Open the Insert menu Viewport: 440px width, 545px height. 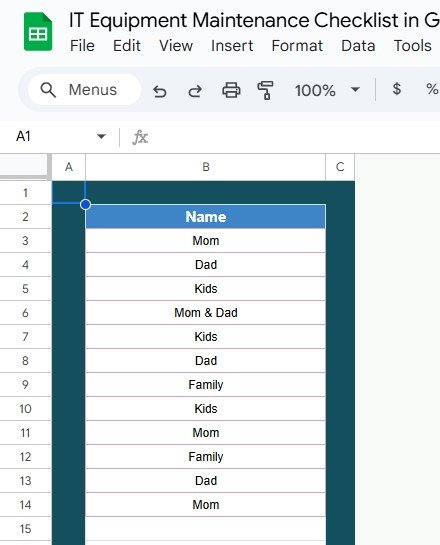click(232, 46)
